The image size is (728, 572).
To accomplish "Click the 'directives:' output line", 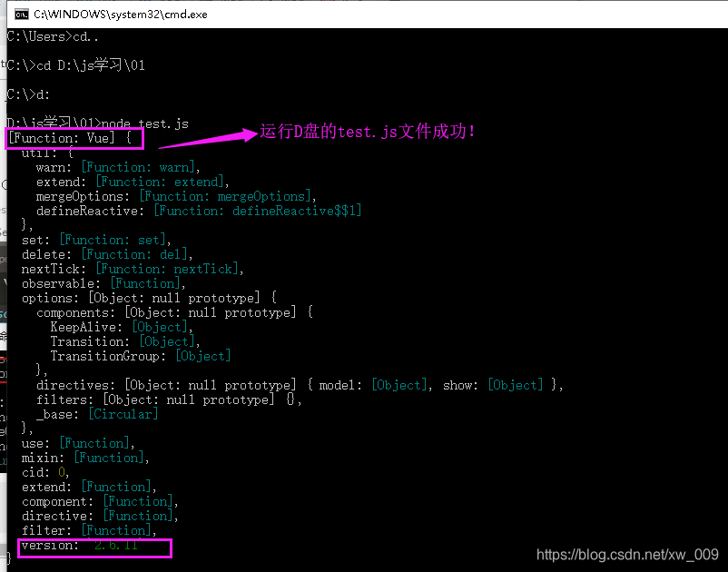I will pos(300,385).
